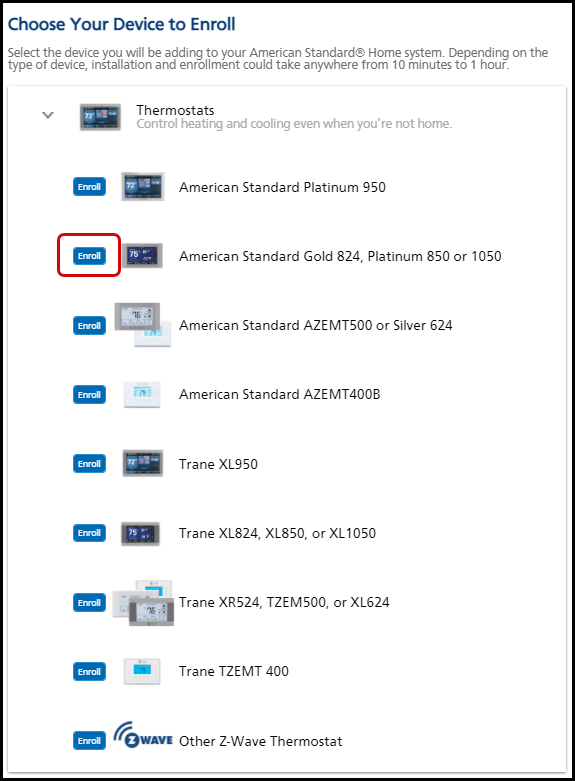Click the Trane TZEMT 400 thermostat image
Screen dimensions: 575x781
[142, 671]
